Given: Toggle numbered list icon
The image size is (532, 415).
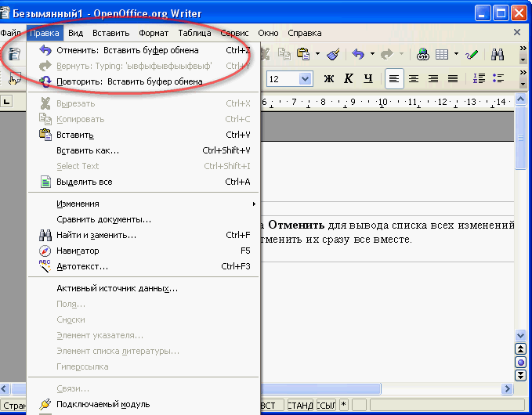Looking at the screenshot, I should click(479, 78).
